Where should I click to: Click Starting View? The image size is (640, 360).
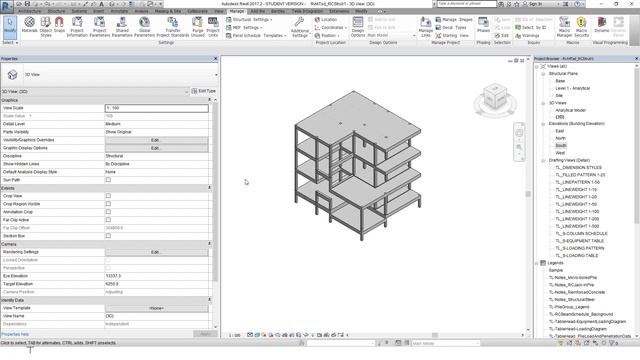[452, 36]
